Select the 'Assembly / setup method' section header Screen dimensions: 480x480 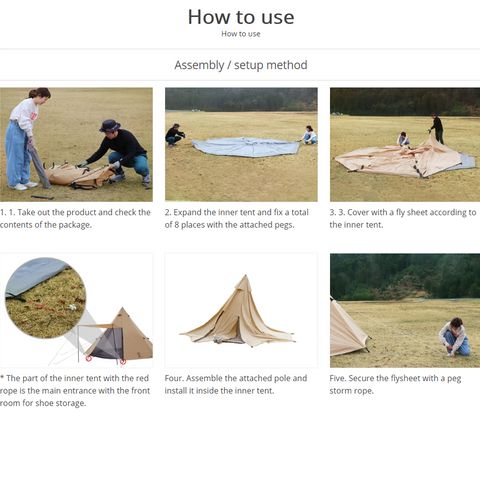(x=241, y=65)
